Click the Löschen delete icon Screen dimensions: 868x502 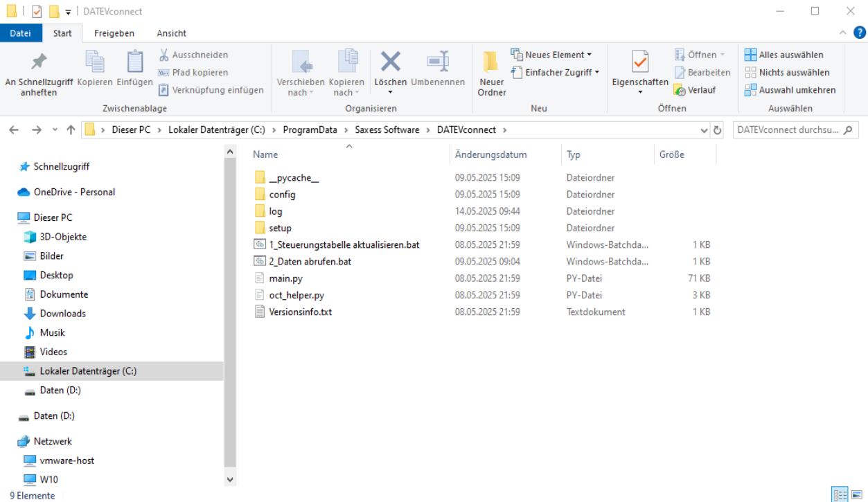click(x=391, y=62)
